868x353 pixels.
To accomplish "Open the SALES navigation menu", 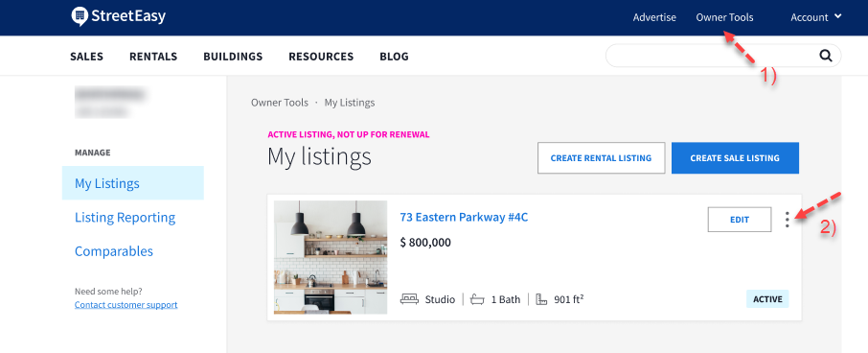I will 86,57.
